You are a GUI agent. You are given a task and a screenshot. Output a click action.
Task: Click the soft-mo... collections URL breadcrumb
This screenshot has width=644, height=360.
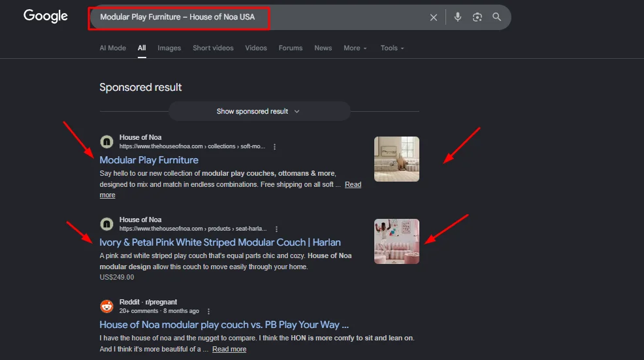(x=192, y=146)
